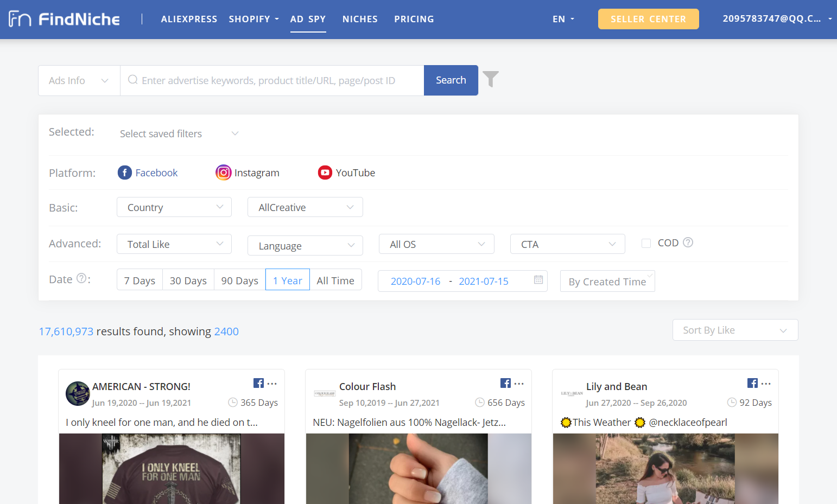Click ad text 'NEU: Nagelfolien aus 100% Nagellack'
The image size is (837, 504).
tap(409, 422)
